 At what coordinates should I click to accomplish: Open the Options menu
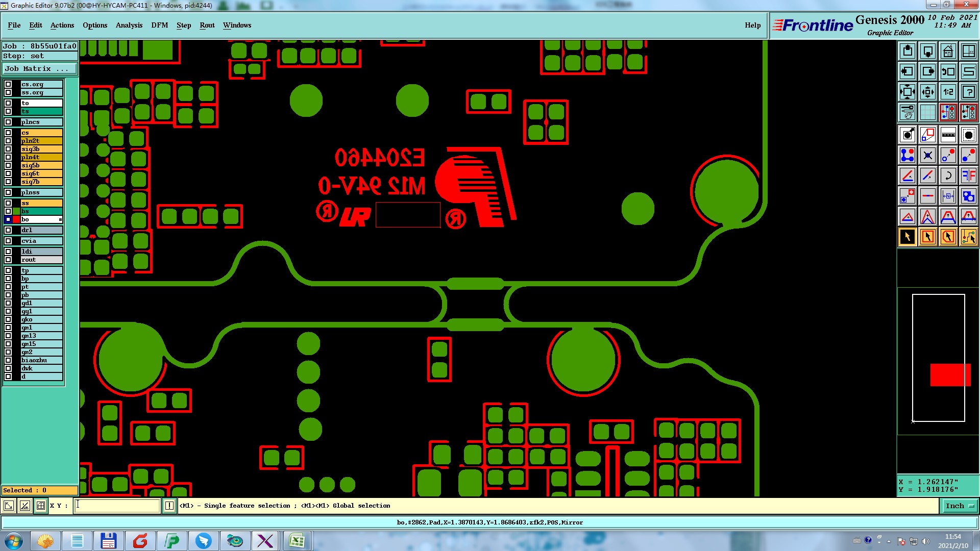[x=95, y=25]
